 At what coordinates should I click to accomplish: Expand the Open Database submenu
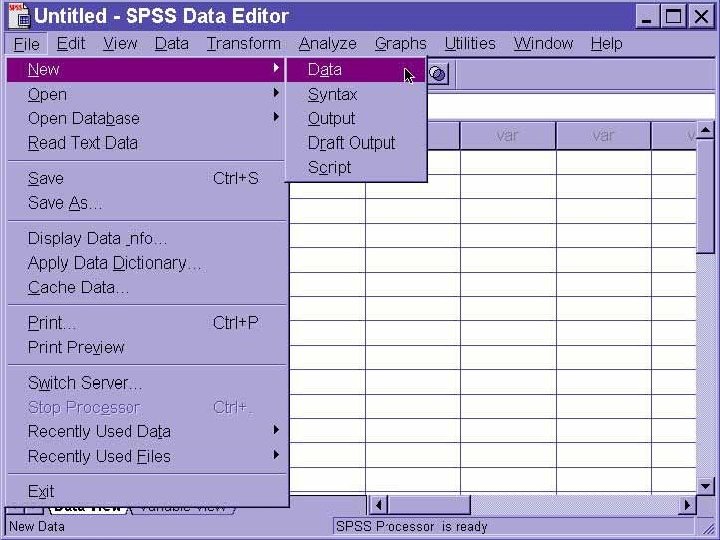(x=146, y=118)
